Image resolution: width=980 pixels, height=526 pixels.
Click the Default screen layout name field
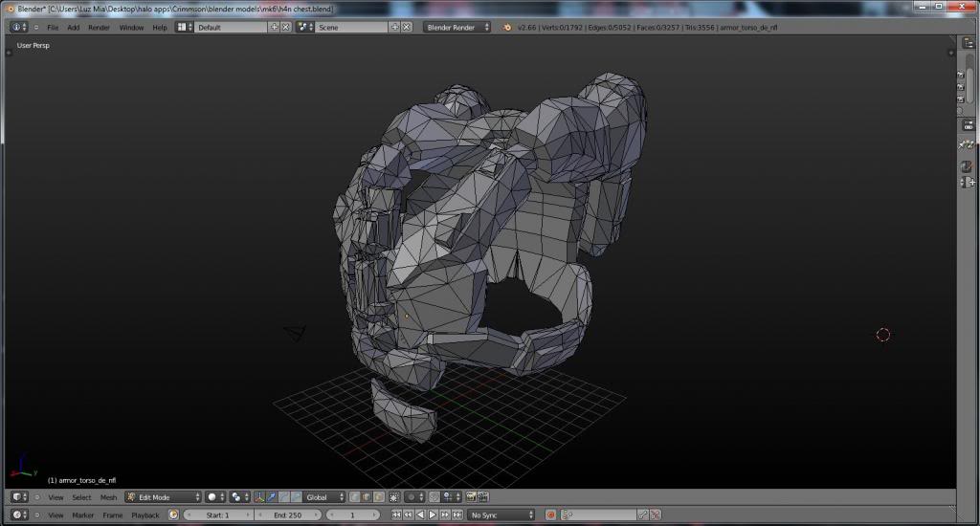232,28
